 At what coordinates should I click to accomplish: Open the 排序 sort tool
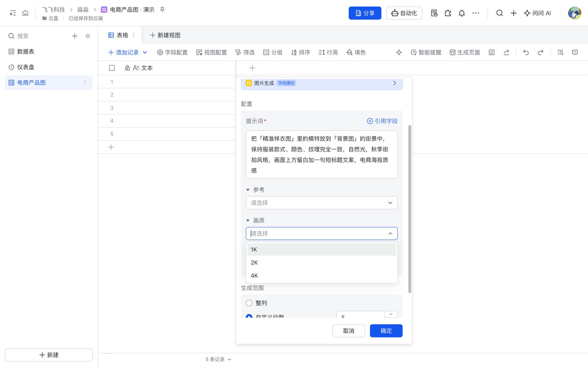coord(301,53)
